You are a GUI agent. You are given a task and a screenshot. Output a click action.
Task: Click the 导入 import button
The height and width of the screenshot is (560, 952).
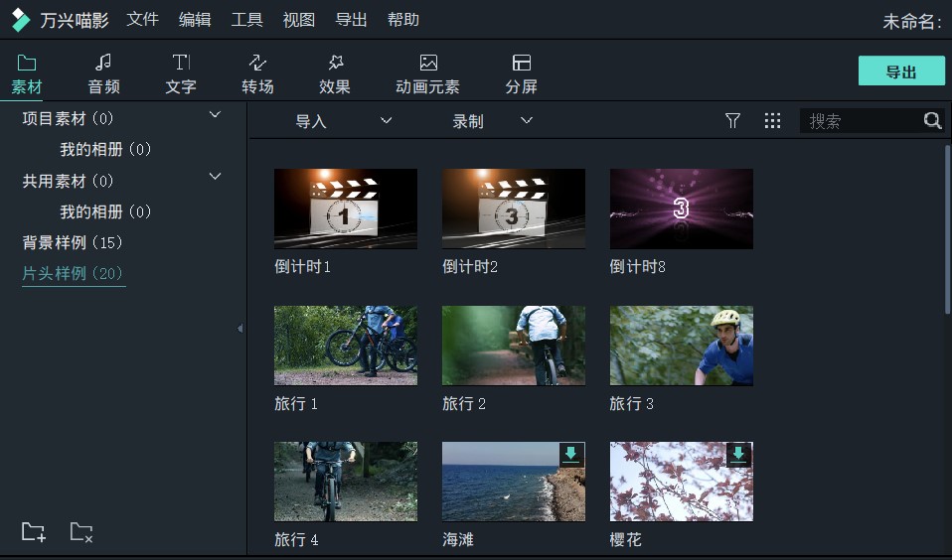click(x=311, y=121)
